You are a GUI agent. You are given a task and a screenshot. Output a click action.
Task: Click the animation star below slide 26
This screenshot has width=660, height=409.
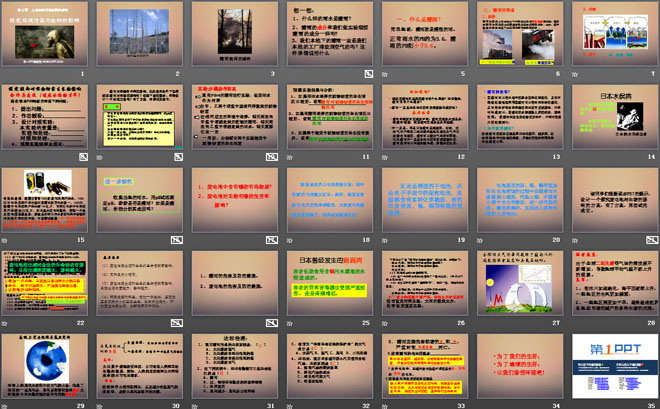click(385, 323)
